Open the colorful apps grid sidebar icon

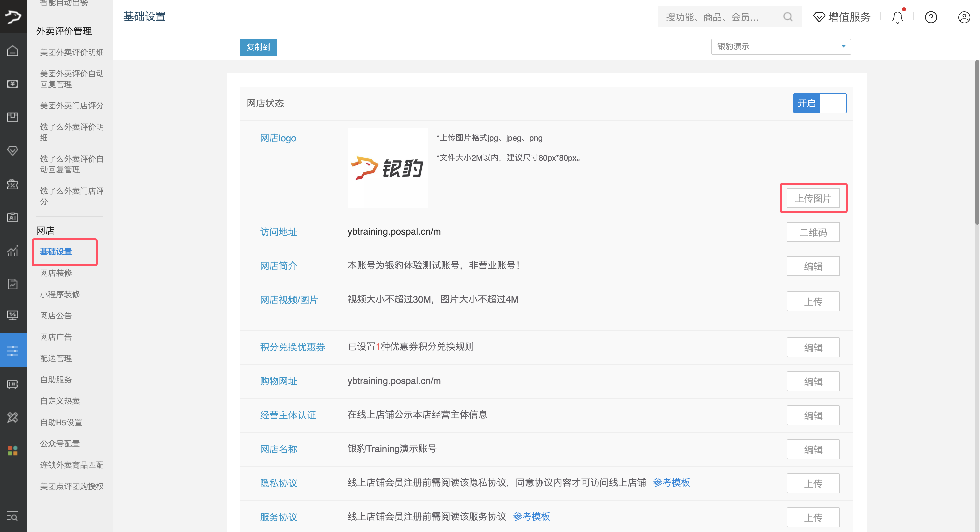tap(13, 451)
